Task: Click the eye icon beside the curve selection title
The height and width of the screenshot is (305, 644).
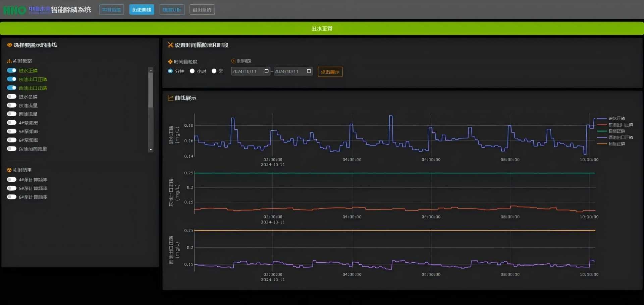Action: (9, 45)
